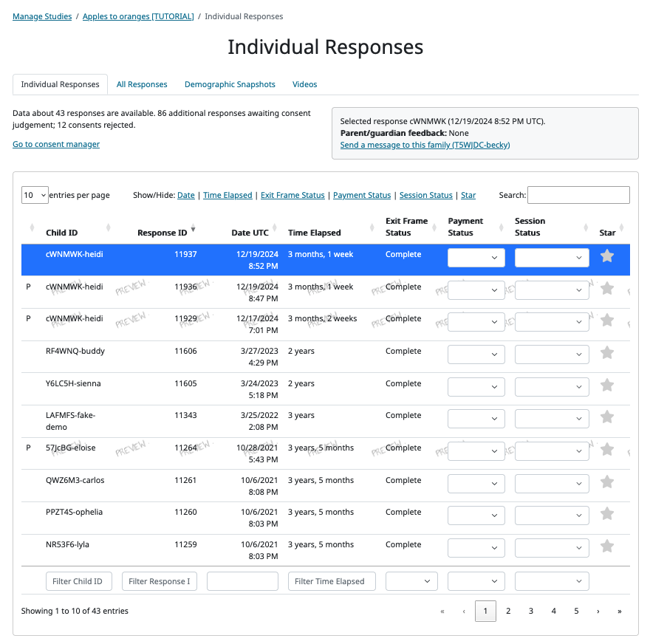Focus the Filter Child ID field
The width and height of the screenshot is (650, 644).
(79, 581)
